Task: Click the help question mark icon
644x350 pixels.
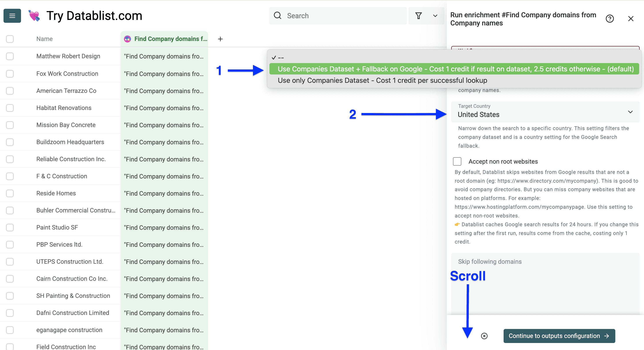Action: [610, 18]
